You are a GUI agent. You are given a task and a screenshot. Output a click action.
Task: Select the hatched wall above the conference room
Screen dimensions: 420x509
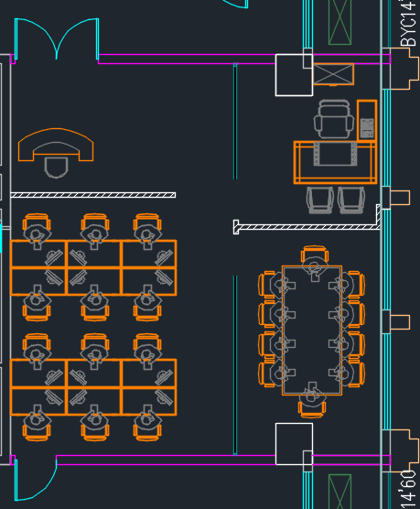click(307, 224)
